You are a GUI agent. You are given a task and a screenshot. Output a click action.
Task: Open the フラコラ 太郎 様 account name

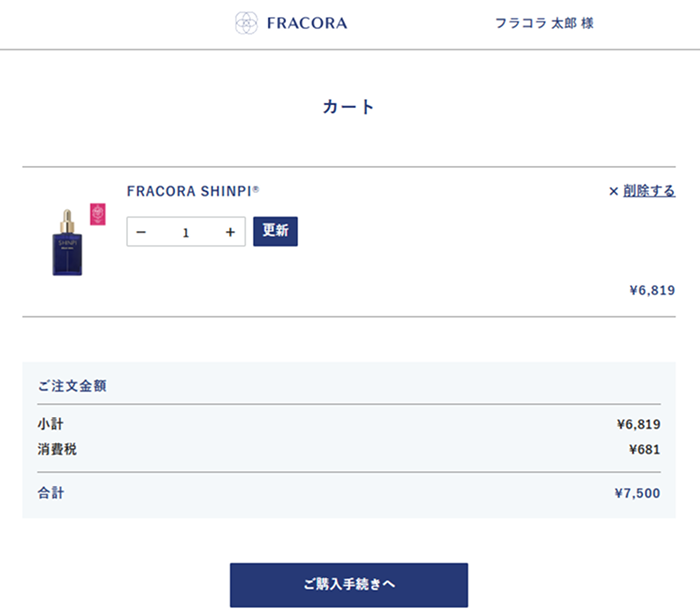(x=544, y=23)
